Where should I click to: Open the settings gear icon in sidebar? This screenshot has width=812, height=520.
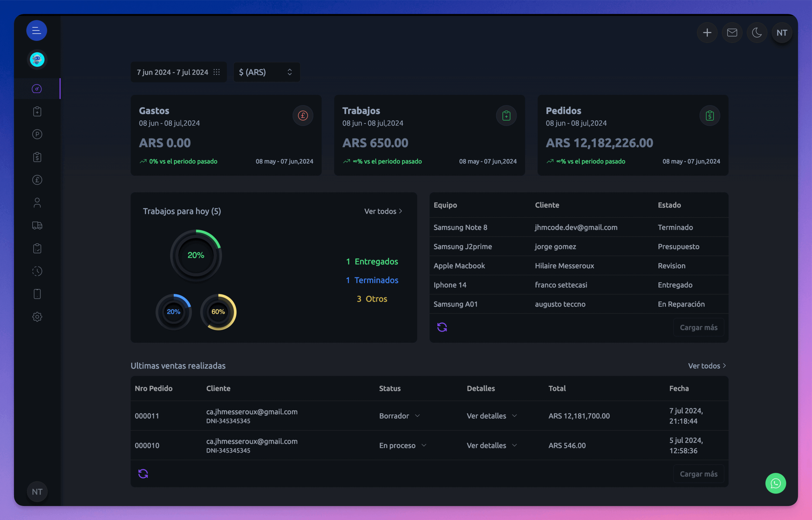37,317
